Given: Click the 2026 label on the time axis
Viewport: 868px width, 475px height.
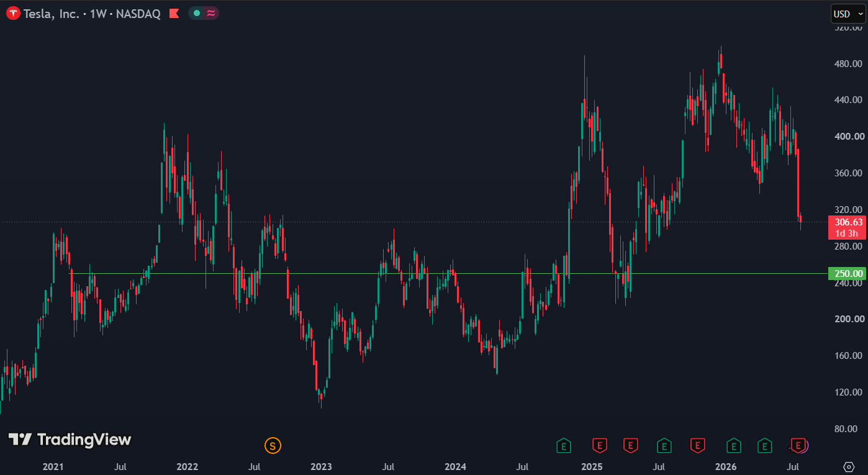Looking at the screenshot, I should (726, 467).
